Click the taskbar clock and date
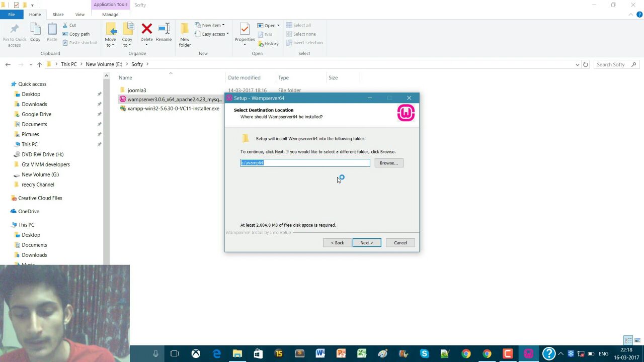 coord(626,354)
